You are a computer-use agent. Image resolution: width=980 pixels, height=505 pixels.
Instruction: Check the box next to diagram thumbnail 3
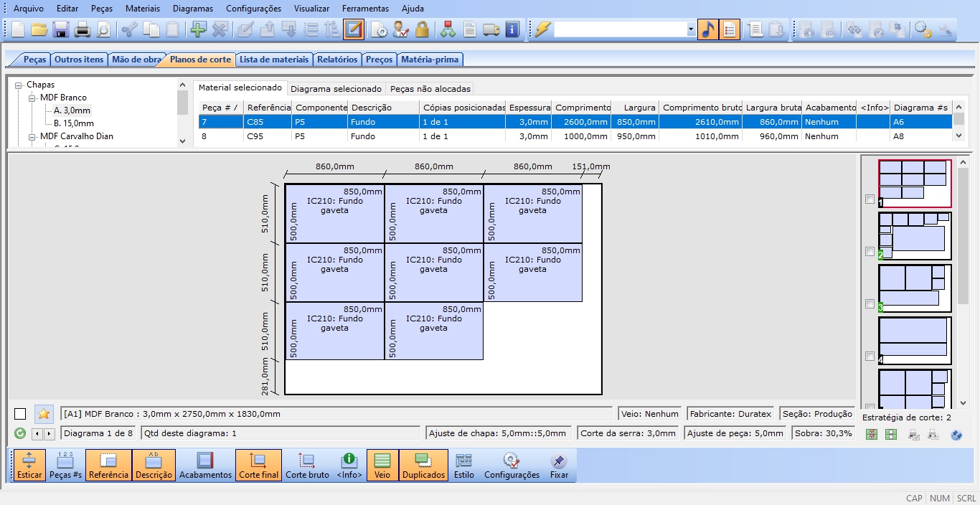coord(870,303)
